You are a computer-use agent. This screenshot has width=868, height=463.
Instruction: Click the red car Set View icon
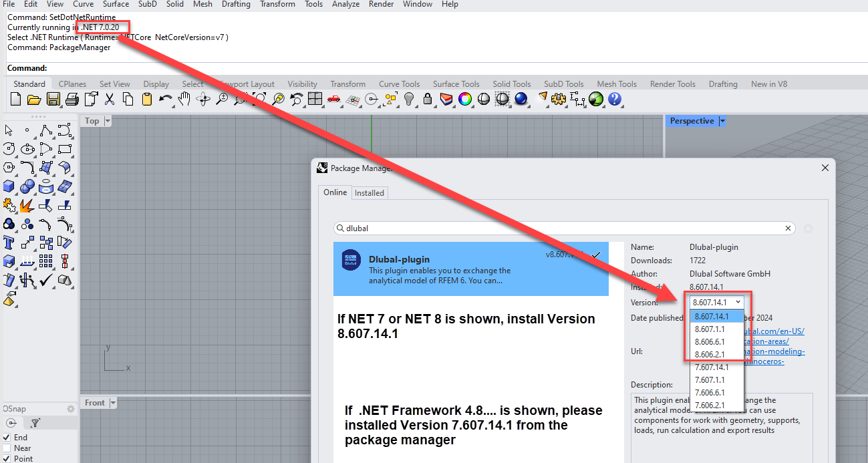click(x=334, y=100)
